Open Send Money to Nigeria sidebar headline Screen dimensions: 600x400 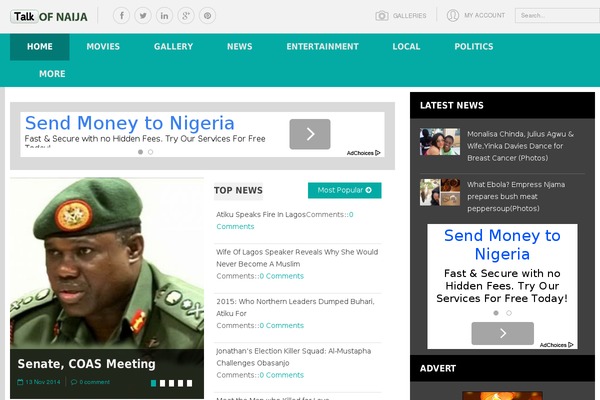pos(502,245)
